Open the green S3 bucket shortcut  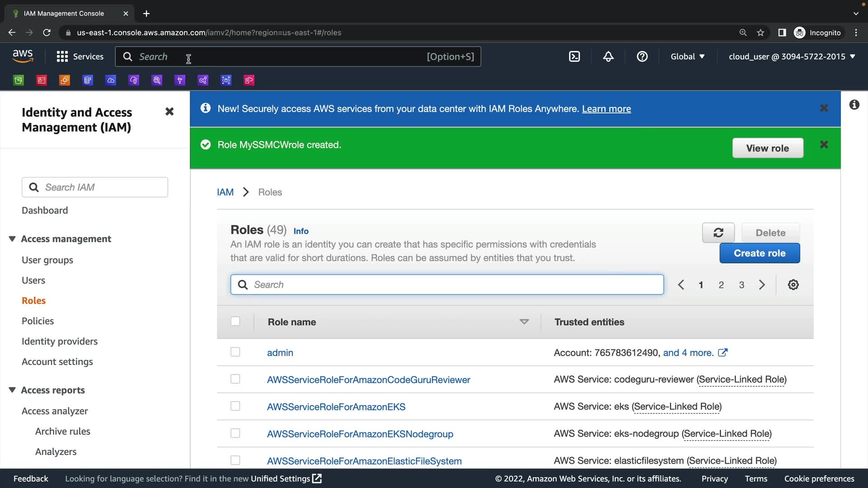point(19,80)
